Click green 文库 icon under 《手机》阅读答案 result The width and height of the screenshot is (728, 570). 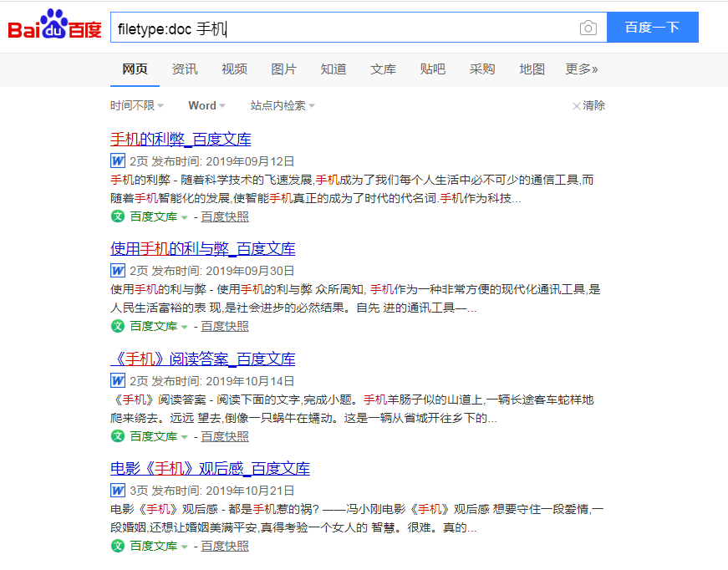(118, 435)
